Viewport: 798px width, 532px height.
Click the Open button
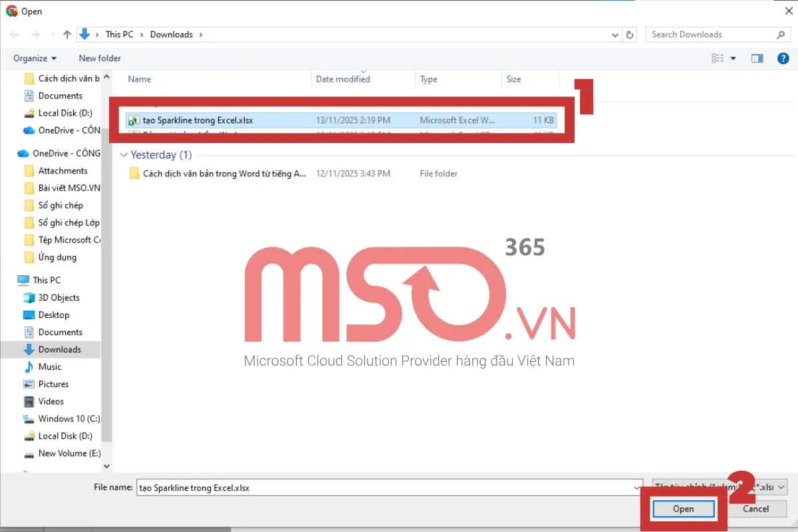point(683,509)
